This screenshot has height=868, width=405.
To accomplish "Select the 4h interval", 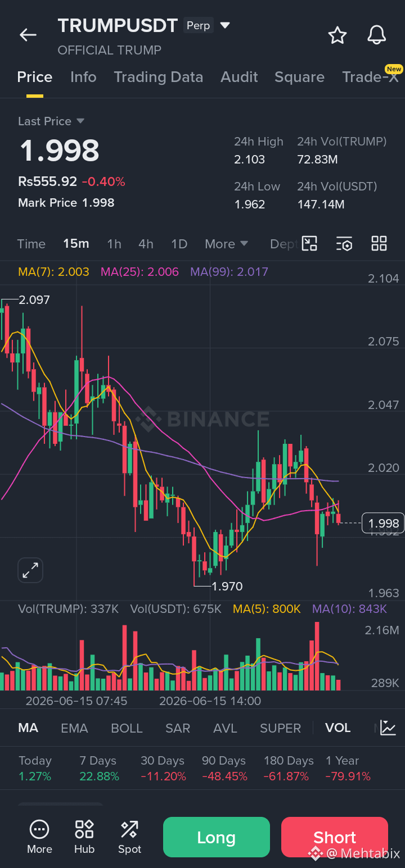I will pyautogui.click(x=146, y=244).
